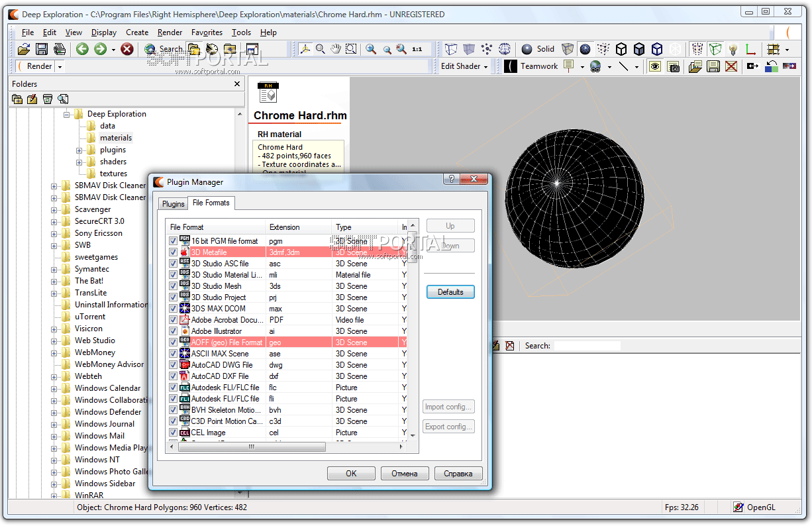Switch to the Plugins tab

[174, 204]
